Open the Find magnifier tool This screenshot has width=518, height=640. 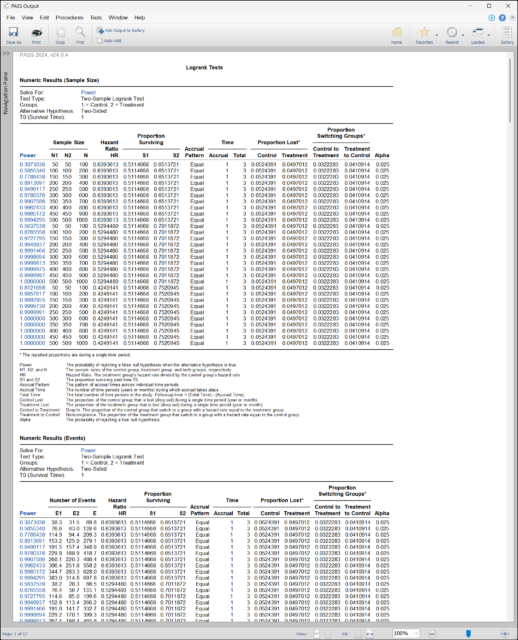click(x=80, y=35)
